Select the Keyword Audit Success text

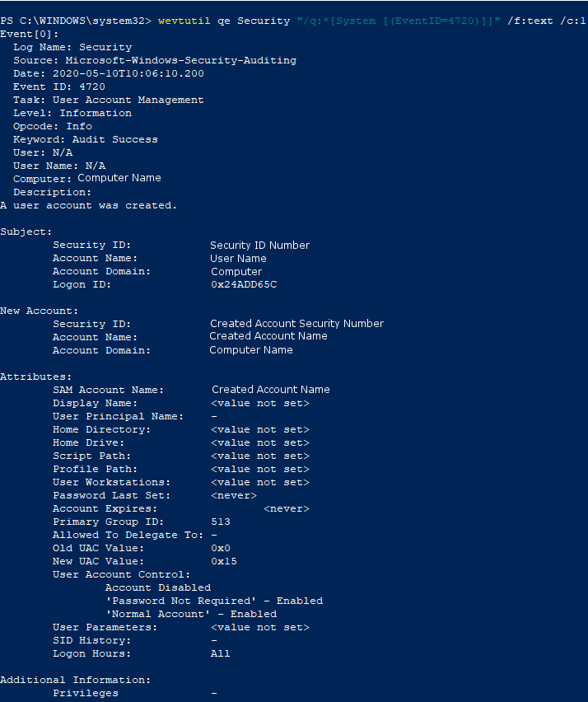click(x=86, y=139)
